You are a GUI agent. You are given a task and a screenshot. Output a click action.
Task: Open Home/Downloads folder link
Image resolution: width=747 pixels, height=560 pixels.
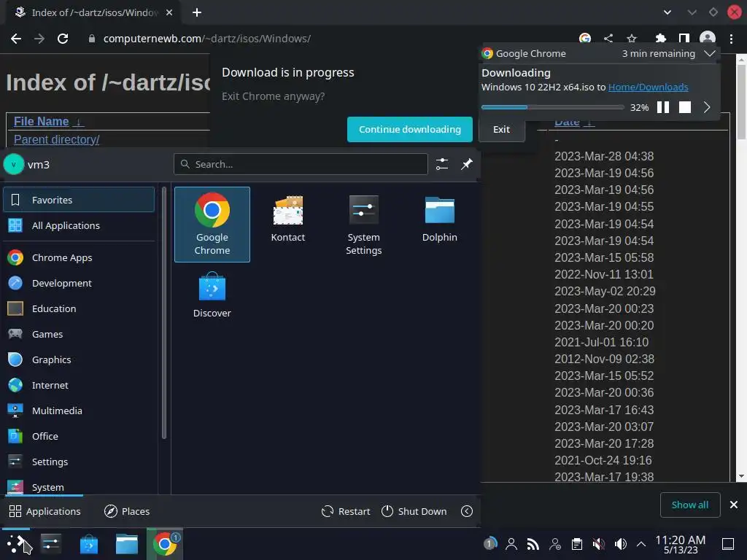(648, 87)
